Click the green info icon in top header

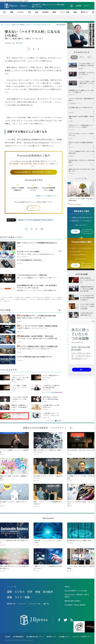(72, 5)
